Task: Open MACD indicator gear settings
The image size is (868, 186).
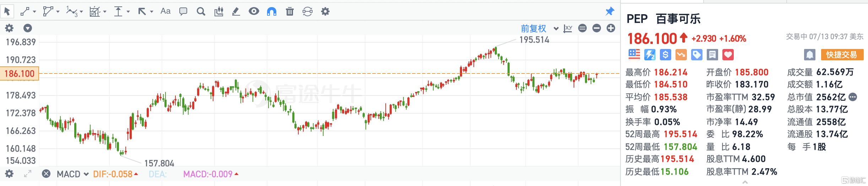Action: click(9, 174)
